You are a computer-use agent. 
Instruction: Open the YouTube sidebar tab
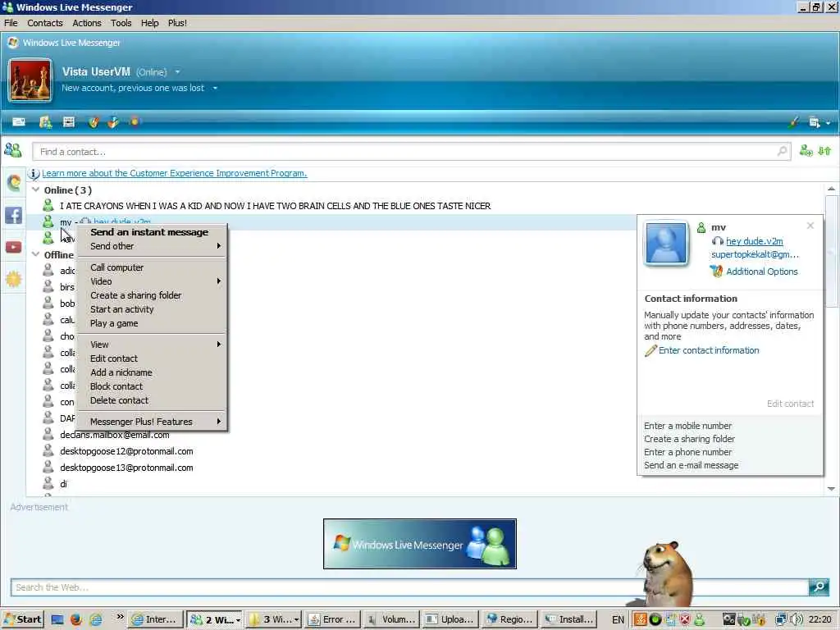coord(14,247)
